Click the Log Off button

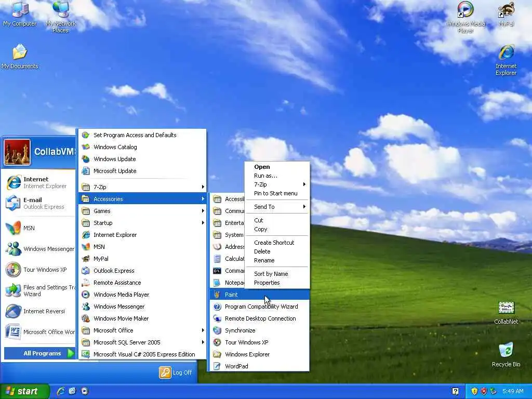(176, 373)
